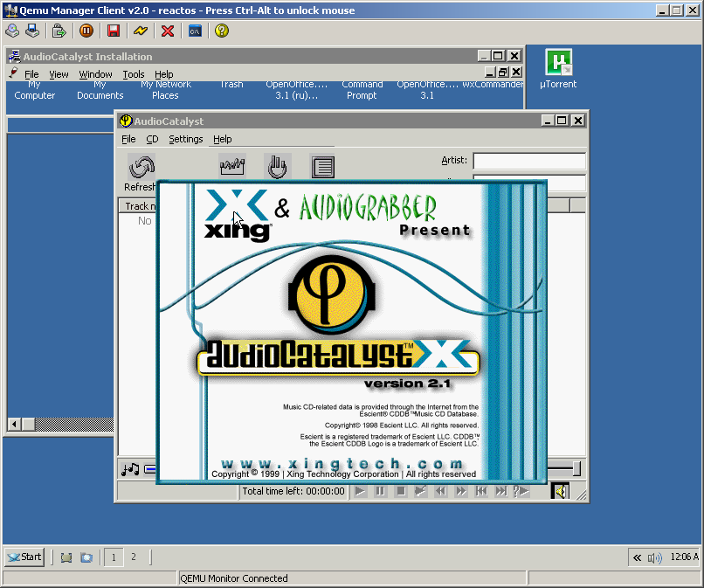Open the CD menu in AudioCatalyst
Image resolution: width=704 pixels, height=588 pixels.
(152, 139)
